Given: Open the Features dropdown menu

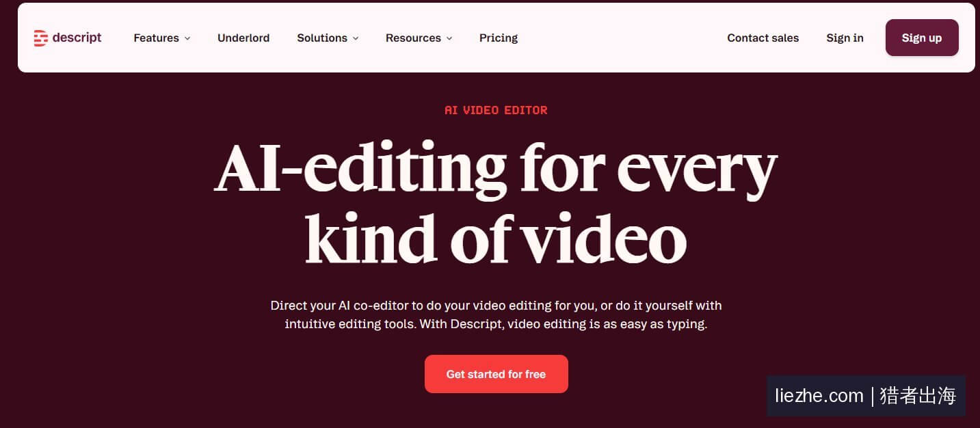Looking at the screenshot, I should pos(162,38).
